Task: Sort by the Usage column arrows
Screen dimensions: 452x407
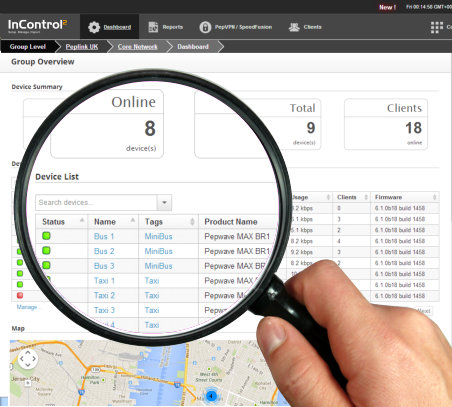Action: coord(328,197)
